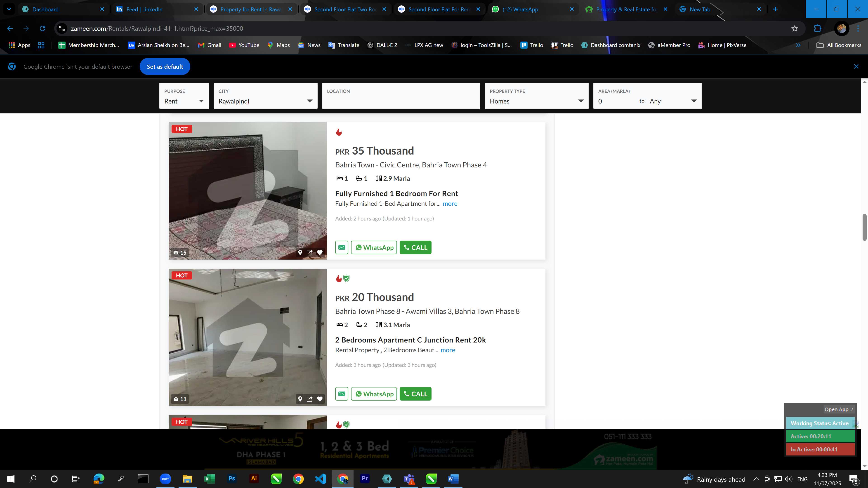Open Premiere Pro from taskbar
The width and height of the screenshot is (868, 488).
coord(365,479)
